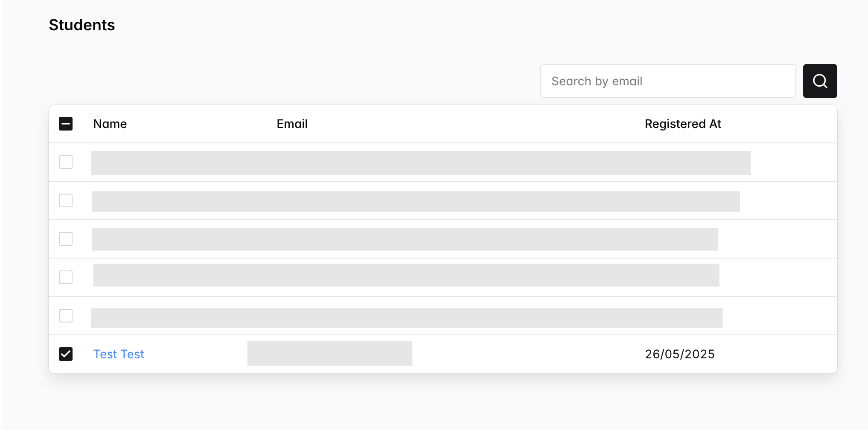Screen dimensions: 868x430
Task: Toggle the checkbox in the fourth student row
Action: point(66,277)
